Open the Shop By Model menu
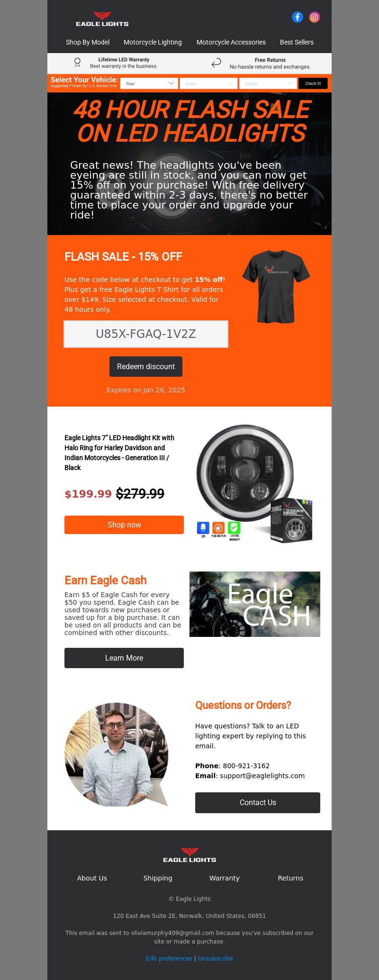The width and height of the screenshot is (379, 980). [x=88, y=42]
